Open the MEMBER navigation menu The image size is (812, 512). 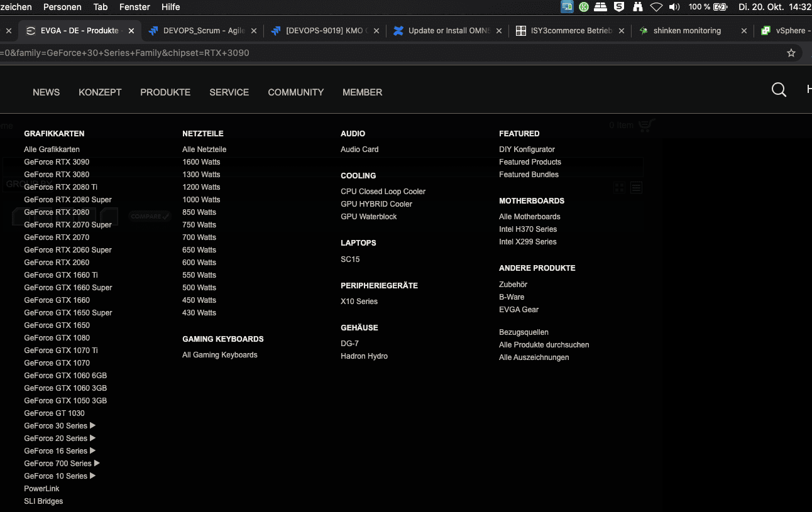coord(363,92)
